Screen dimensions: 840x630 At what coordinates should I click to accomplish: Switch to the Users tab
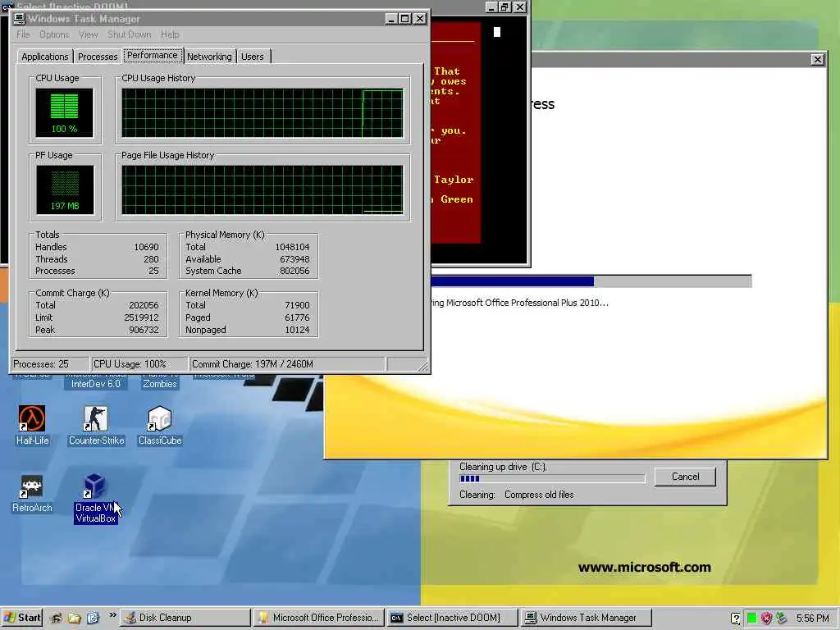click(253, 57)
